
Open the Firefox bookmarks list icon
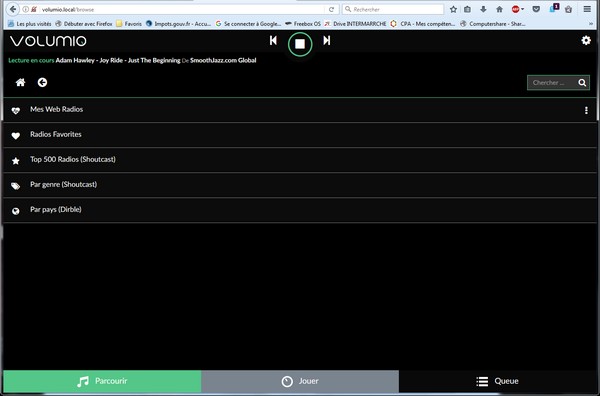[468, 10]
